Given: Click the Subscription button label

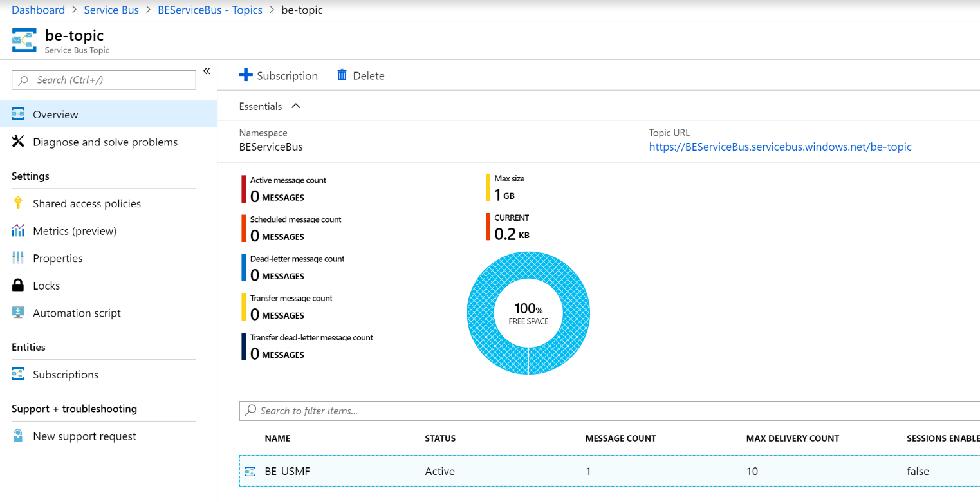Looking at the screenshot, I should [287, 75].
